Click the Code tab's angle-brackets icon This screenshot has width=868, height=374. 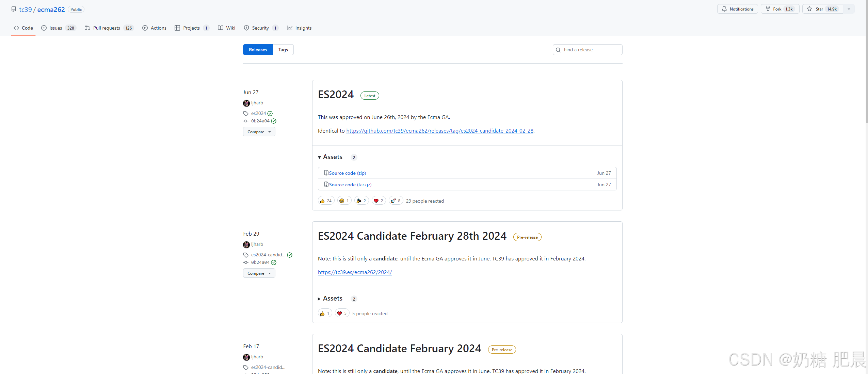(16, 28)
